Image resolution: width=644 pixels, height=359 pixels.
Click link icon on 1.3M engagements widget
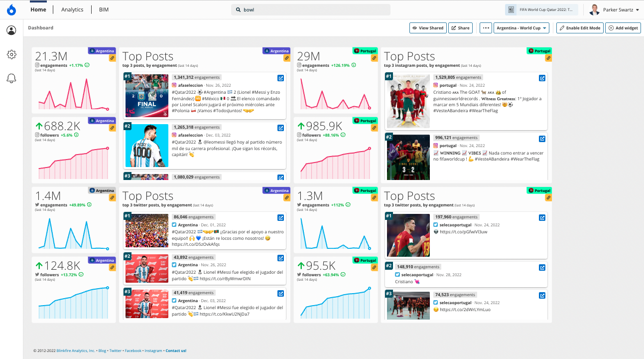tap(374, 197)
